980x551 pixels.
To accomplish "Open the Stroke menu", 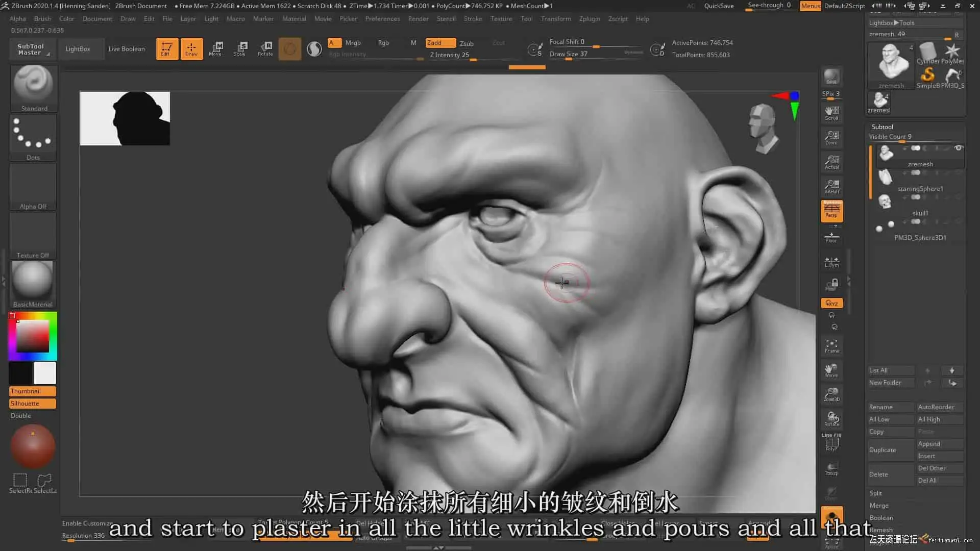I will coord(473,19).
